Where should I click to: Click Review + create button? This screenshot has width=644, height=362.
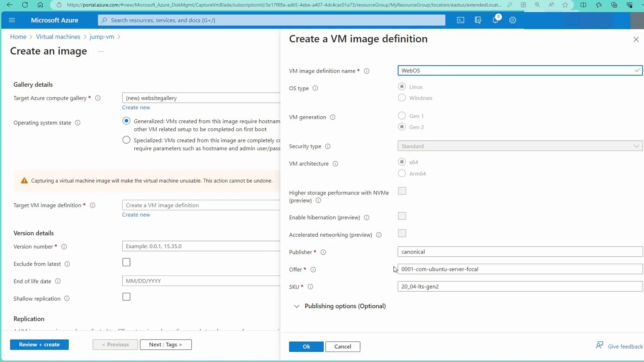[x=39, y=345]
